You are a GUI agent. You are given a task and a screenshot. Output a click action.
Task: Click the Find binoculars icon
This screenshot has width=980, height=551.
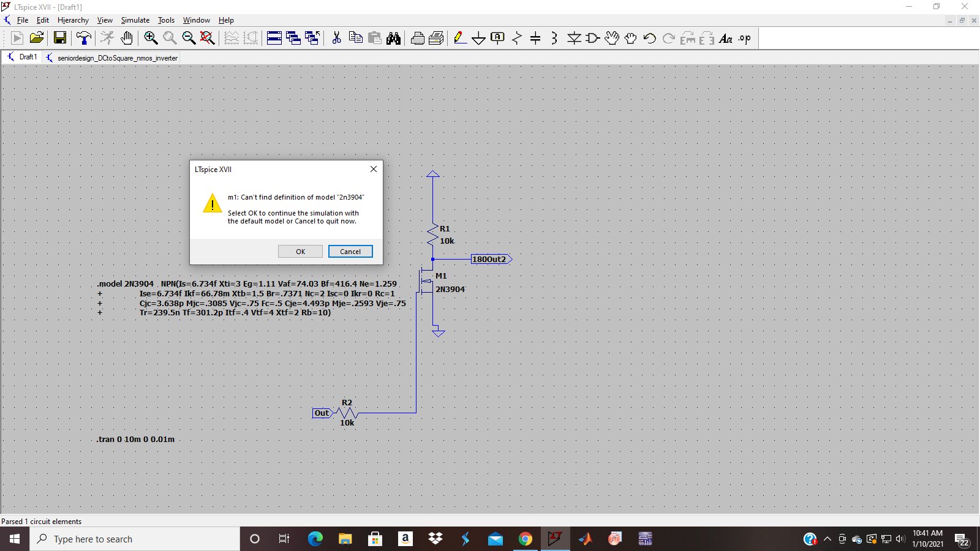[393, 38]
